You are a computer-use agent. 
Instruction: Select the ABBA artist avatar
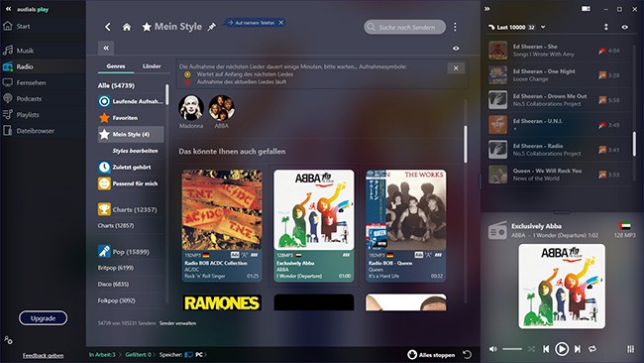point(221,108)
